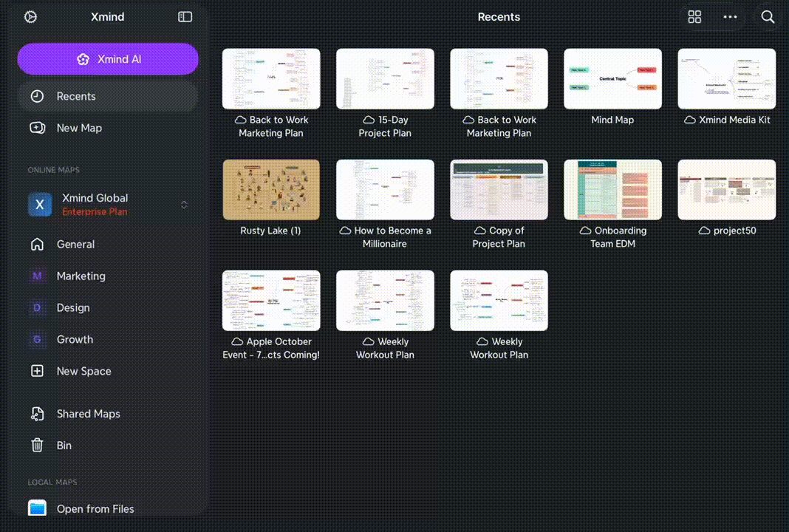
Task: Click the Design D icon
Action: coord(37,307)
